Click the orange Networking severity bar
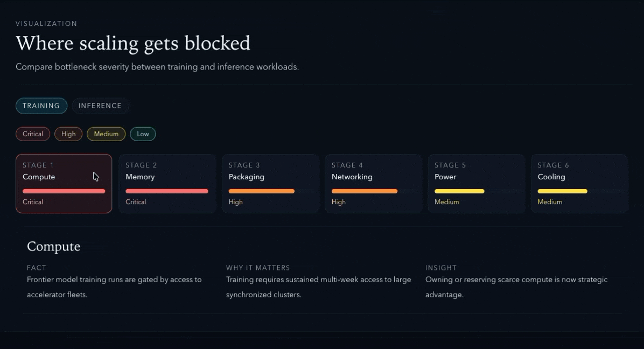This screenshot has width=644, height=349. click(x=365, y=191)
